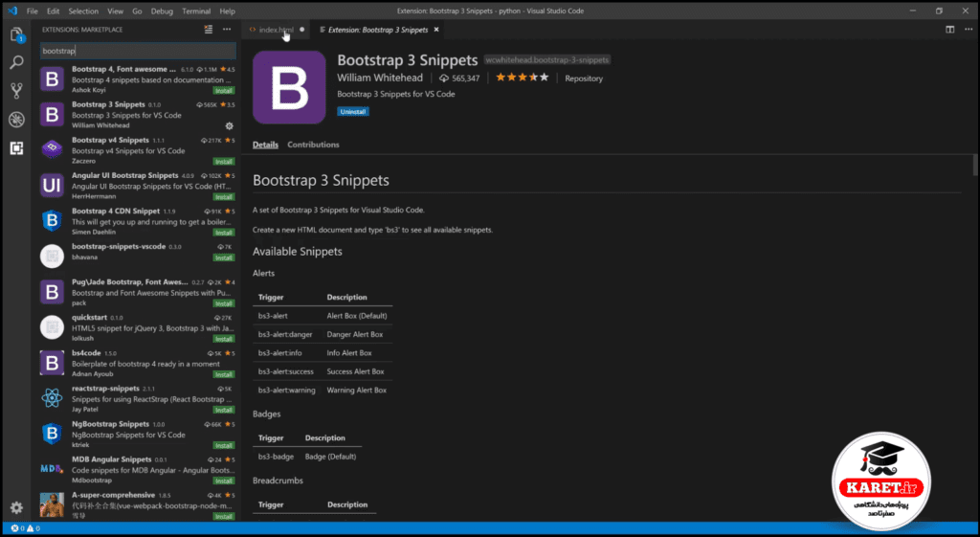The height and width of the screenshot is (537, 980).
Task: Click extension identifier wcwhitehead.bootstrap-3-snippets
Action: pos(546,60)
